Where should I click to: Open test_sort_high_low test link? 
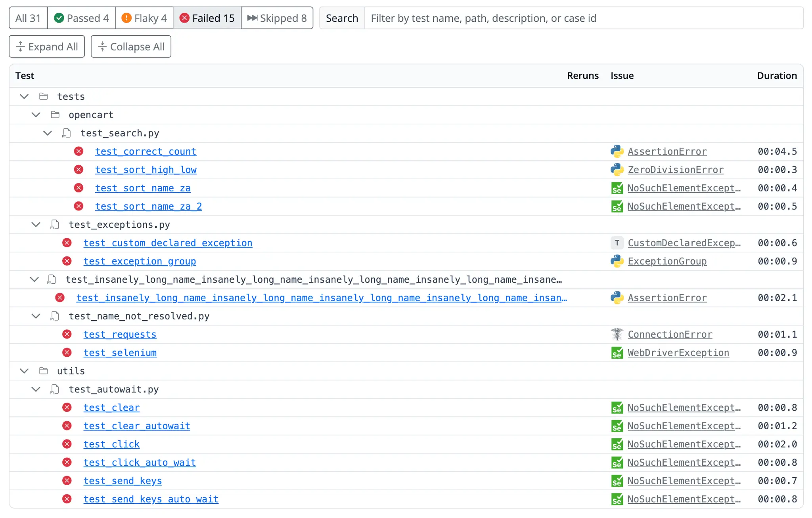[x=146, y=170]
